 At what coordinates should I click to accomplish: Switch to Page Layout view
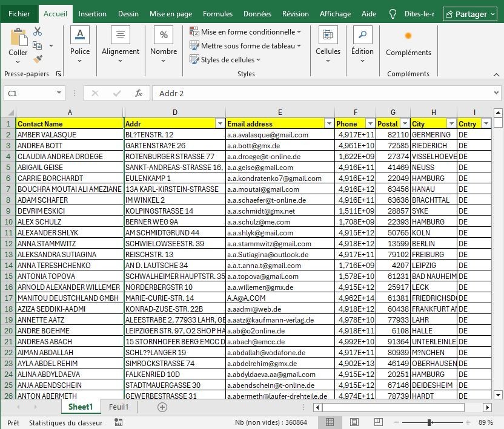point(354,422)
